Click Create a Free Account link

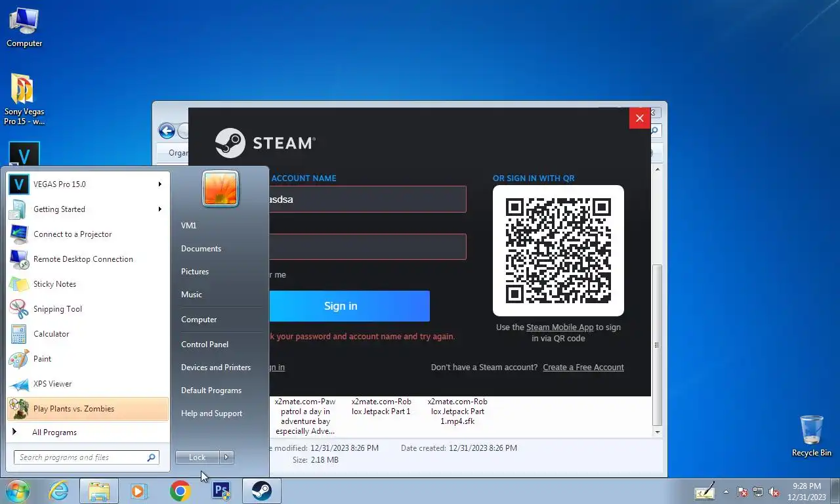point(583,367)
